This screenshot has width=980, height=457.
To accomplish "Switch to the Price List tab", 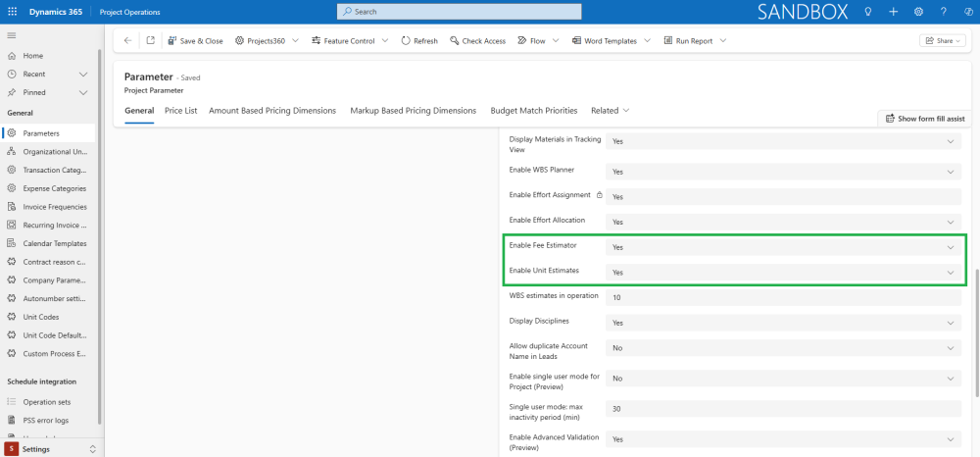I will (x=181, y=111).
